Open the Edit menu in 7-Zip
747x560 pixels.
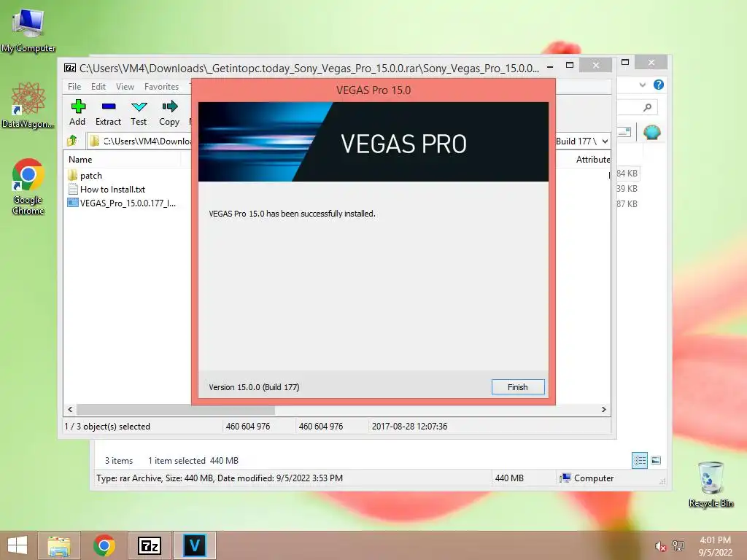point(98,87)
